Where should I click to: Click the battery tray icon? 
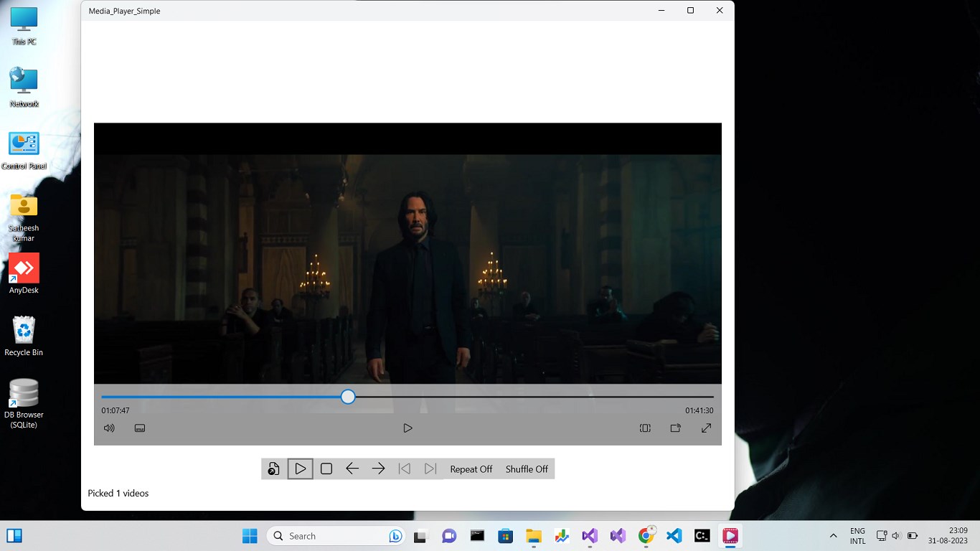[x=913, y=536]
